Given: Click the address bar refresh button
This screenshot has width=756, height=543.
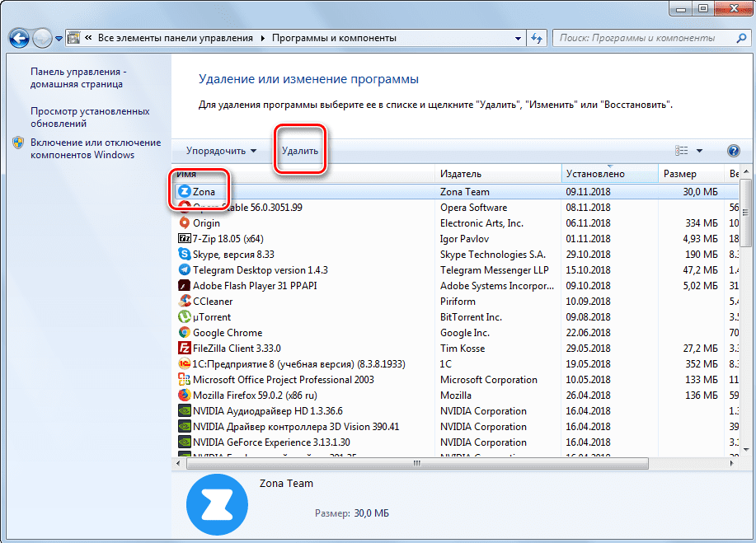Looking at the screenshot, I should (x=537, y=38).
